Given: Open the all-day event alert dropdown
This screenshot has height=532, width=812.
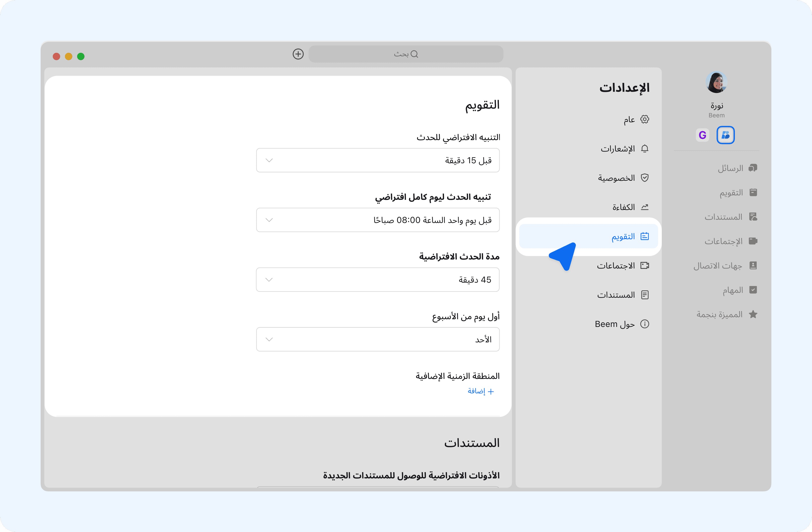Looking at the screenshot, I should coord(378,220).
